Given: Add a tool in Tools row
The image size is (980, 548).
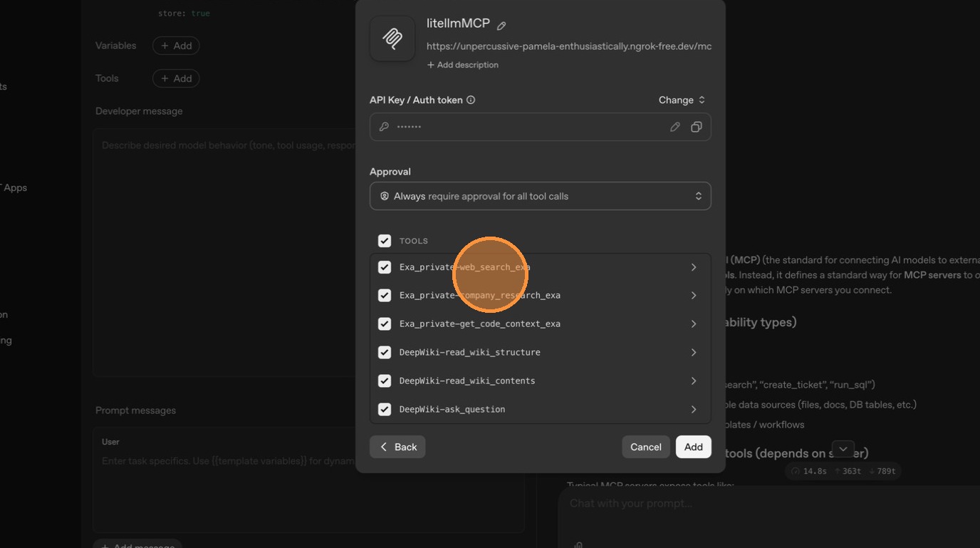Looking at the screenshot, I should click(x=176, y=78).
